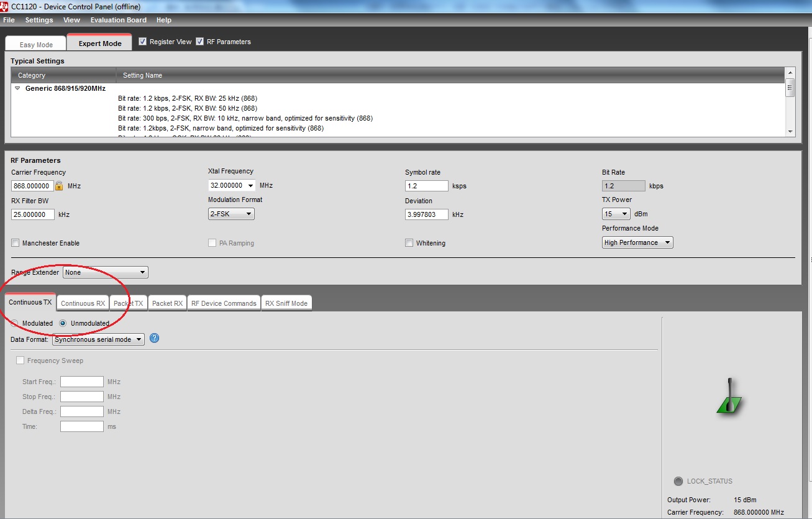Screen dimensions: 812x519
Task: Select the Packet TX tab
Action: tap(129, 303)
